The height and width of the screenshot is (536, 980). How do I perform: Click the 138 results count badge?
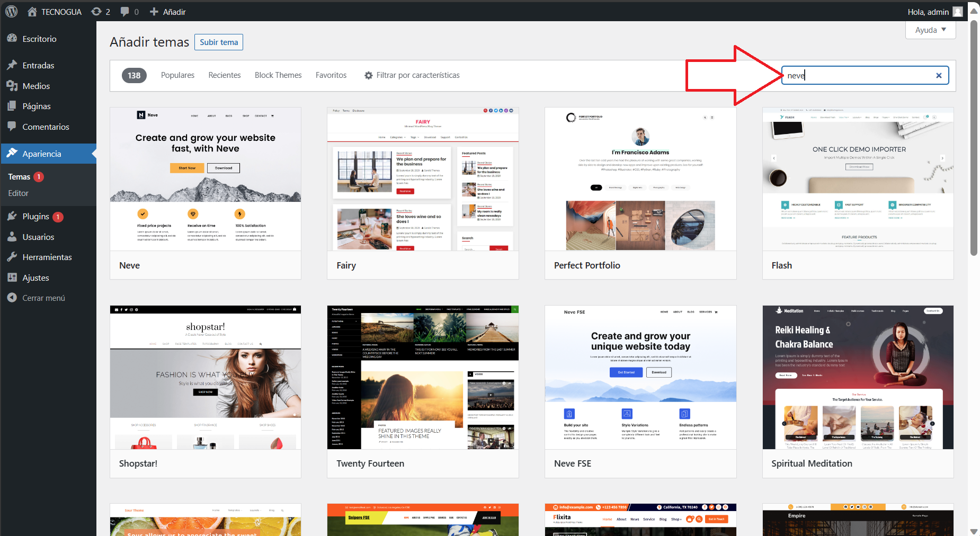134,75
